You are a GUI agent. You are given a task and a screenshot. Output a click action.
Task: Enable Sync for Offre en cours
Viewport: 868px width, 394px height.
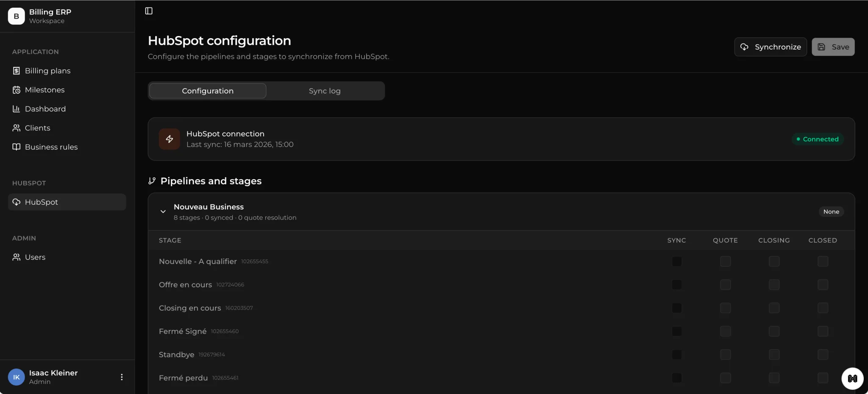(677, 285)
